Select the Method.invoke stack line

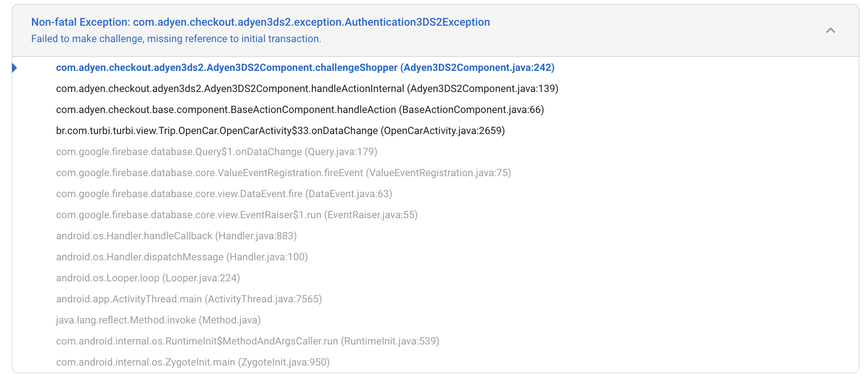pyautogui.click(x=158, y=320)
